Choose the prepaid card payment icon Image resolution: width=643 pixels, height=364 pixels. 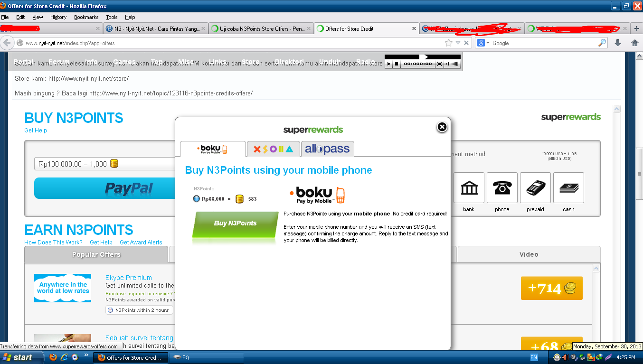pyautogui.click(x=535, y=188)
